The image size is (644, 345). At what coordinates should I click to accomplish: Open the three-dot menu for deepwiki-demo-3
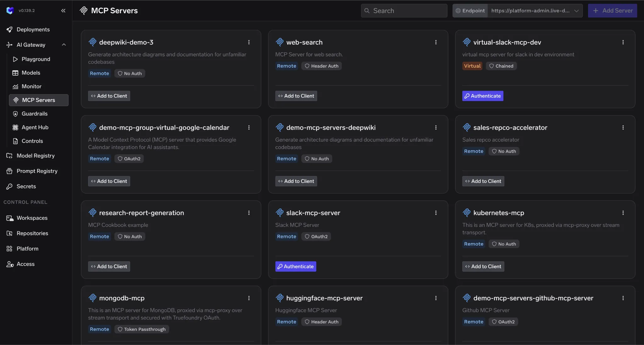[x=249, y=42]
